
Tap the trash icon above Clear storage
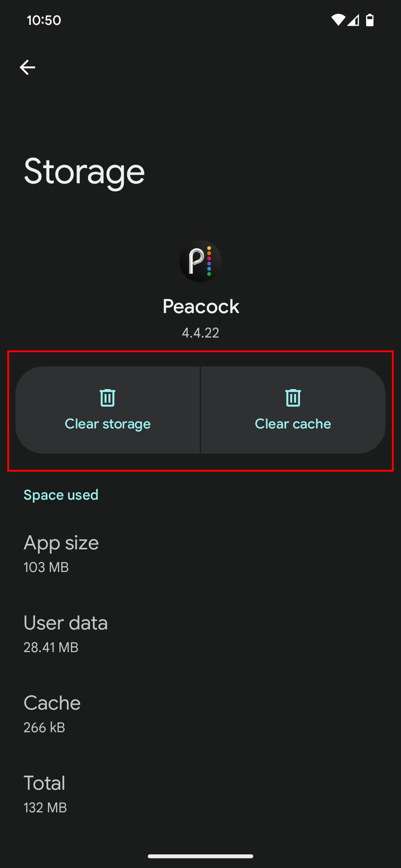point(108,398)
